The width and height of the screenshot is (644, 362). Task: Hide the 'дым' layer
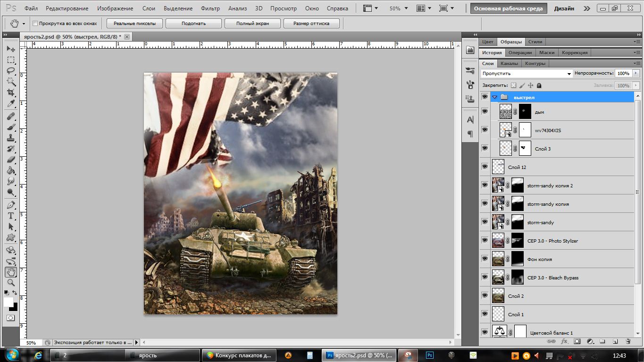[x=485, y=112]
